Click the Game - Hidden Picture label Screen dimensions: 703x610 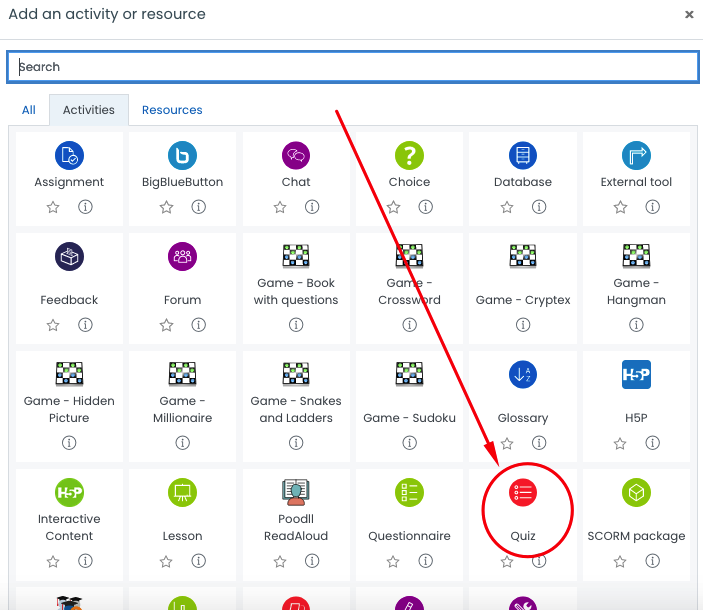[x=69, y=409]
